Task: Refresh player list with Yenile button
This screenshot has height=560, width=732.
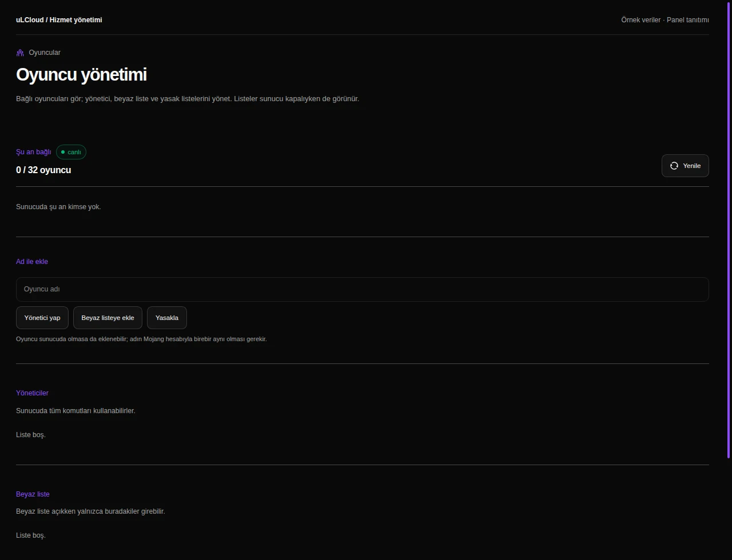Action: click(x=685, y=166)
